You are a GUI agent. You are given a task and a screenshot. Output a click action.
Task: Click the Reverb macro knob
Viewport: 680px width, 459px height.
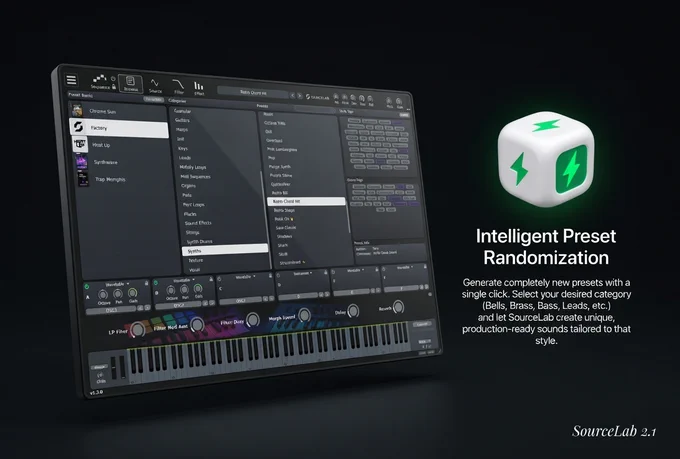(398, 307)
